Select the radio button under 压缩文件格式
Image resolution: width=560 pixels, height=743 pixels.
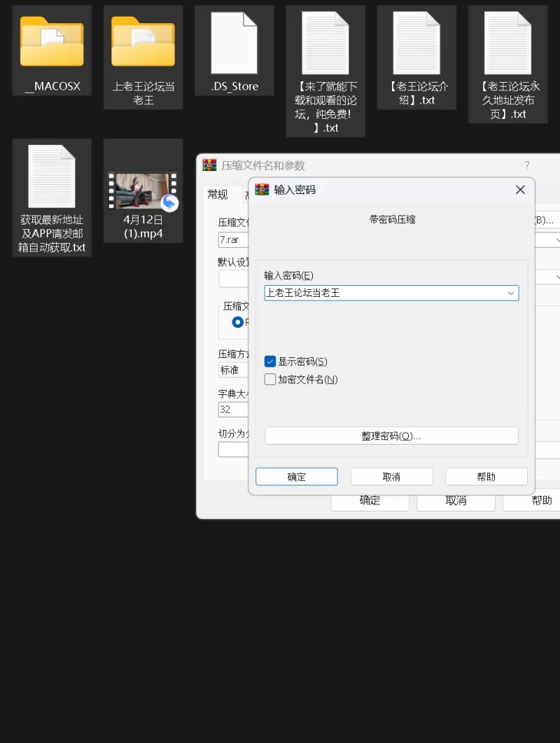(238, 322)
